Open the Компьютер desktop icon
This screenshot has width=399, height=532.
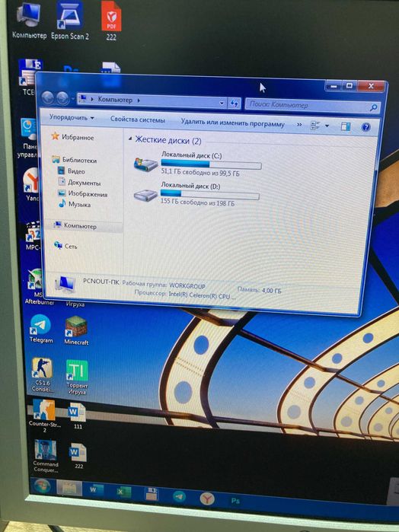point(28,21)
